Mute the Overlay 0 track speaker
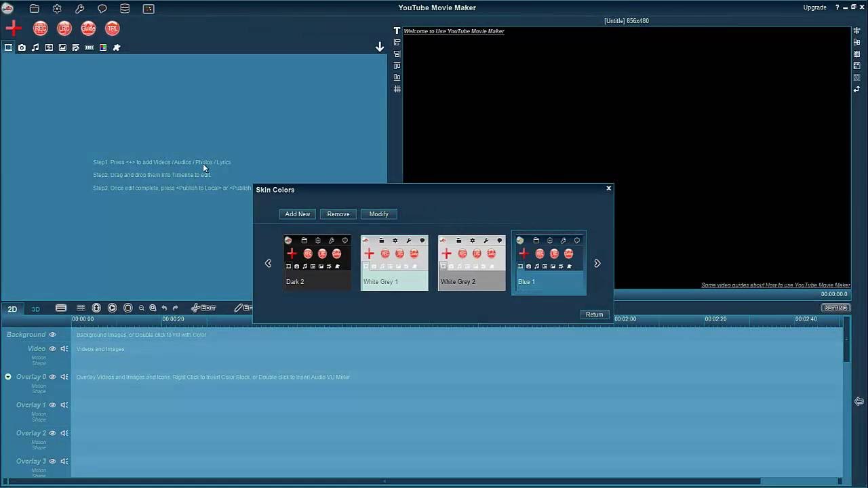This screenshot has height=488, width=868. pos(64,377)
